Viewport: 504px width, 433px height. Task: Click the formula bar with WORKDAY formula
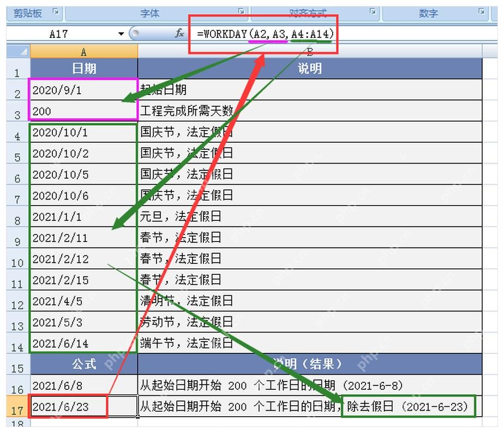coord(344,33)
